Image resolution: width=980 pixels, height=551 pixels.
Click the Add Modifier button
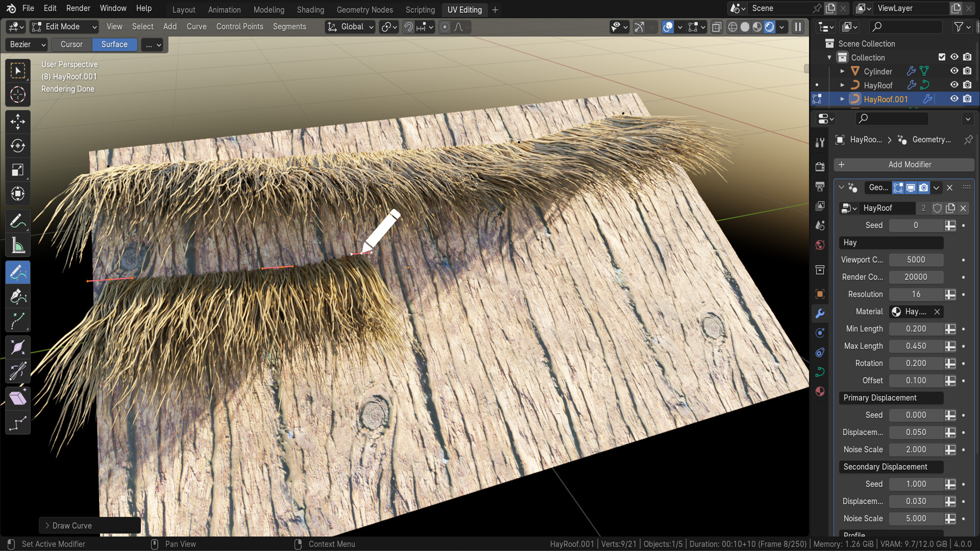tap(903, 164)
